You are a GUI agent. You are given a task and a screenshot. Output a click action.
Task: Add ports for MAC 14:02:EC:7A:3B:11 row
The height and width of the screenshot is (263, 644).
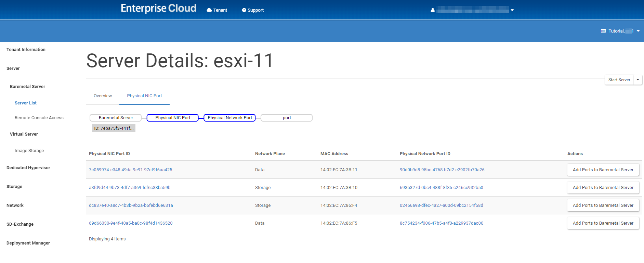click(603, 170)
